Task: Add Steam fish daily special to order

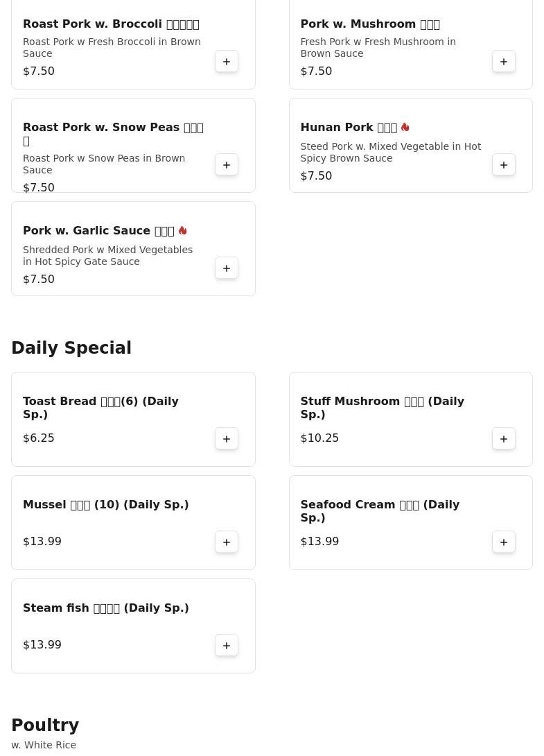Action: (x=227, y=646)
